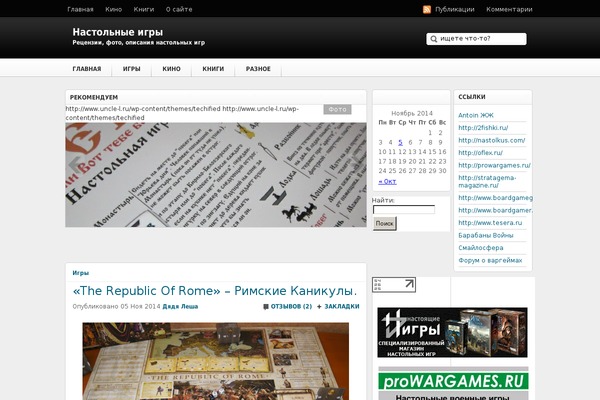Open calendar day 5 posts

(x=400, y=142)
